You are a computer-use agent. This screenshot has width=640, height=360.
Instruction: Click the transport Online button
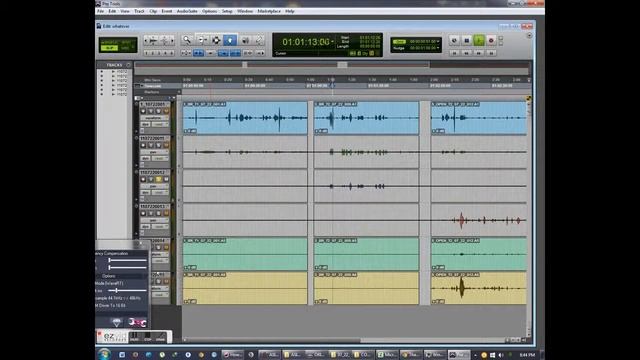454,40
